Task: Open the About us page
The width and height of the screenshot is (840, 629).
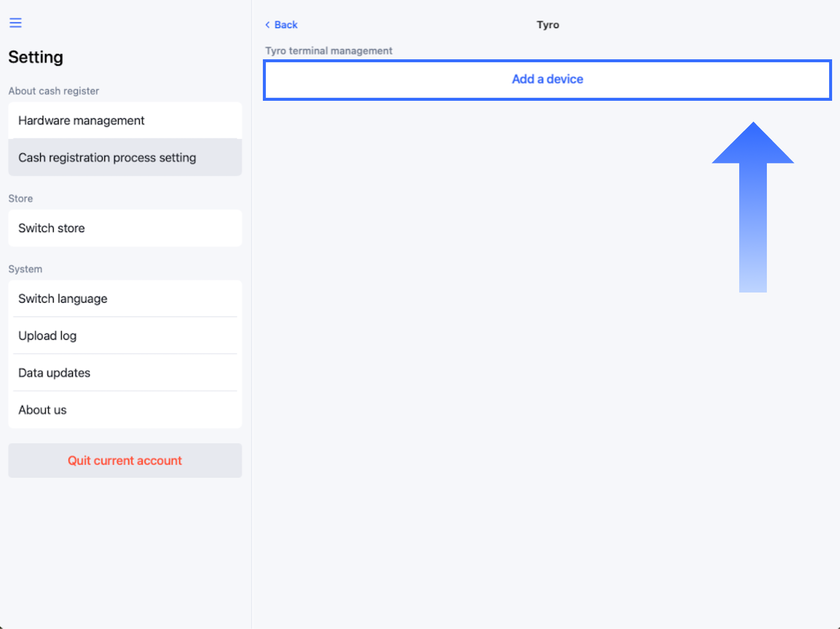Action: tap(125, 410)
